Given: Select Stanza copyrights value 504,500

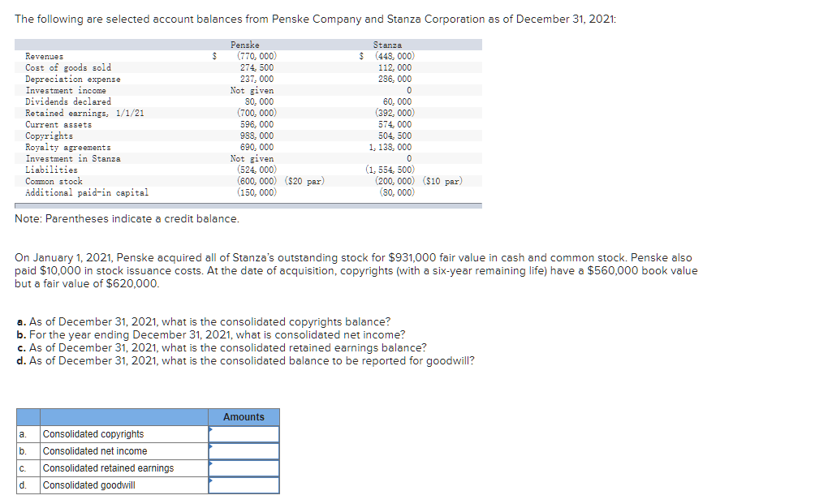Looking at the screenshot, I should [x=395, y=136].
